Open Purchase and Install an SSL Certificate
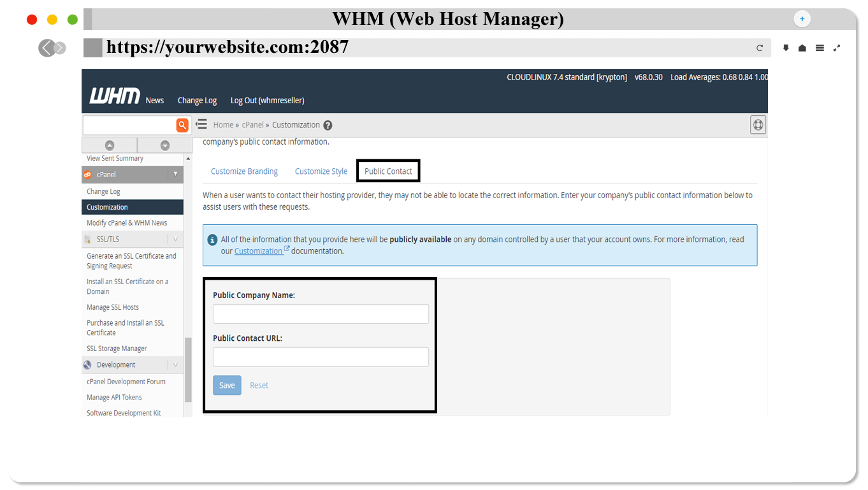868x490 pixels. coord(126,328)
